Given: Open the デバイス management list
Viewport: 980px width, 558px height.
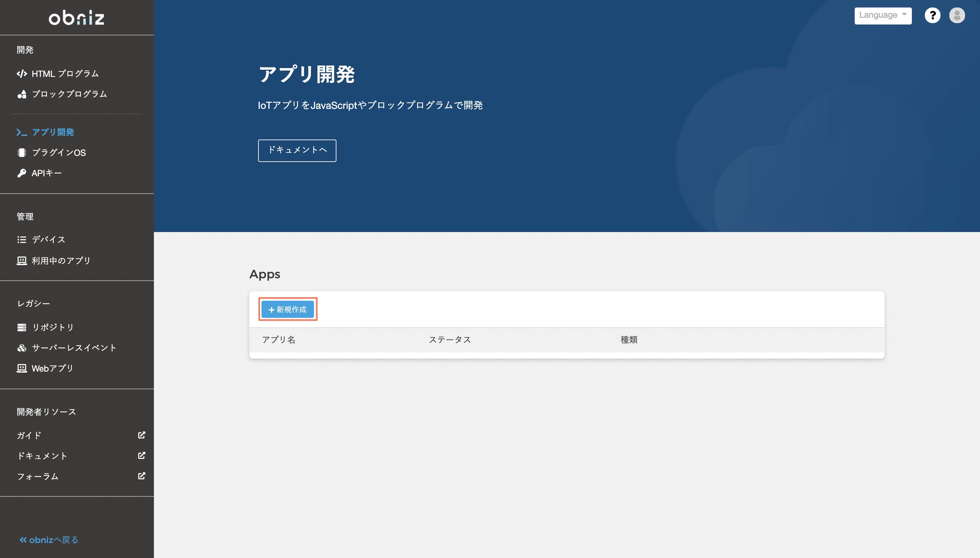Looking at the screenshot, I should 48,239.
